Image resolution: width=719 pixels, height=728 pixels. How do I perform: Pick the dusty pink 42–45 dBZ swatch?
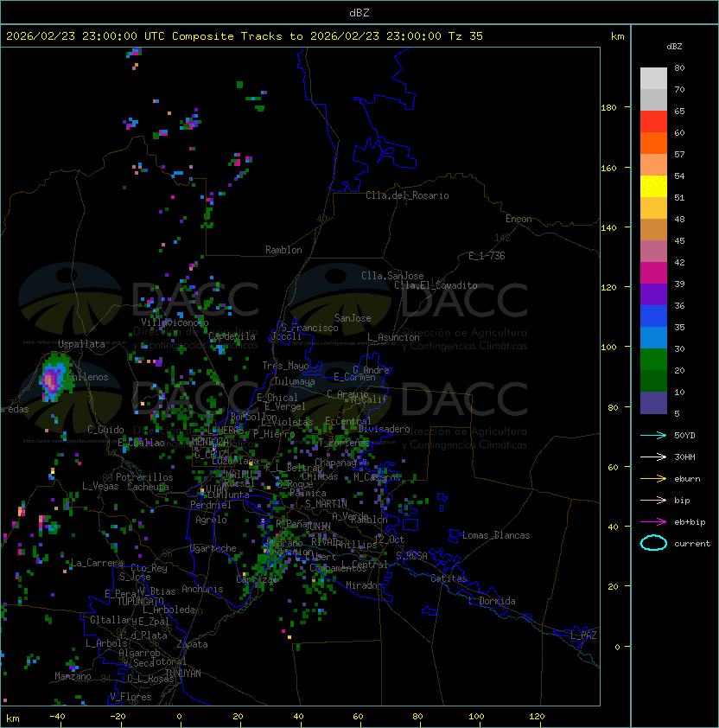(x=653, y=252)
